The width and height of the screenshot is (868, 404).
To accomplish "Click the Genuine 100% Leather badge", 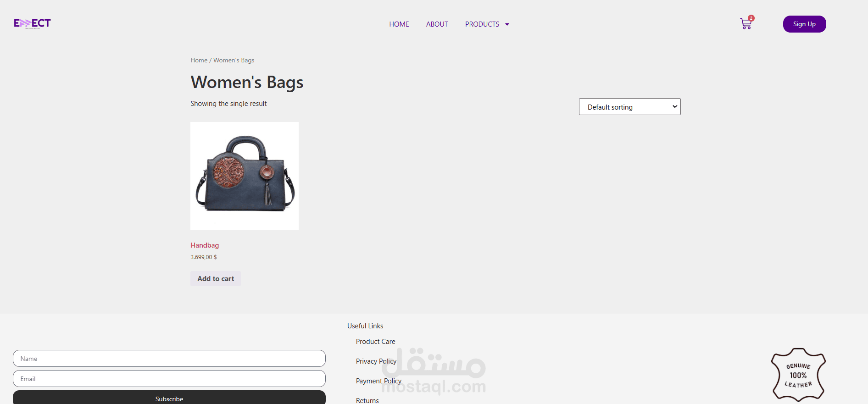I will (x=798, y=375).
